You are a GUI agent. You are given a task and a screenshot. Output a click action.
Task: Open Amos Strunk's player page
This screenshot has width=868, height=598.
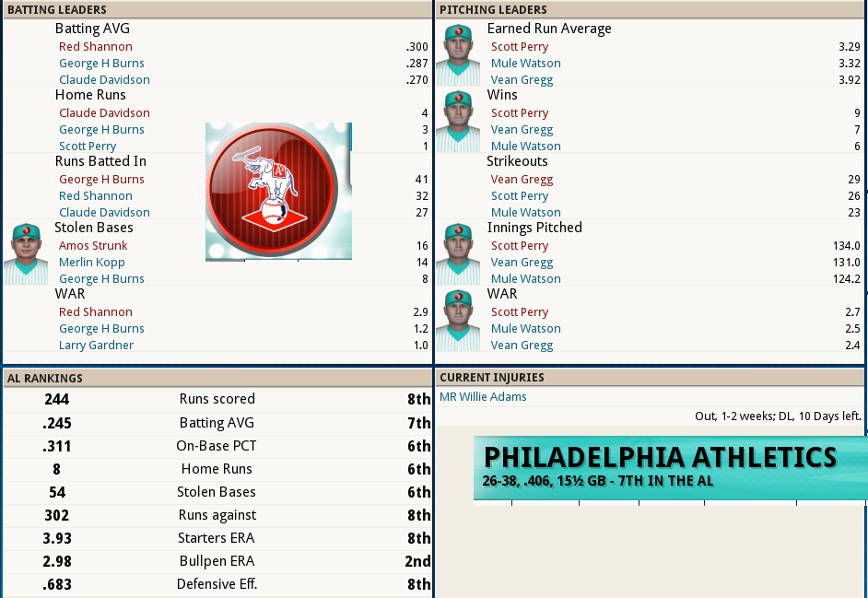93,246
